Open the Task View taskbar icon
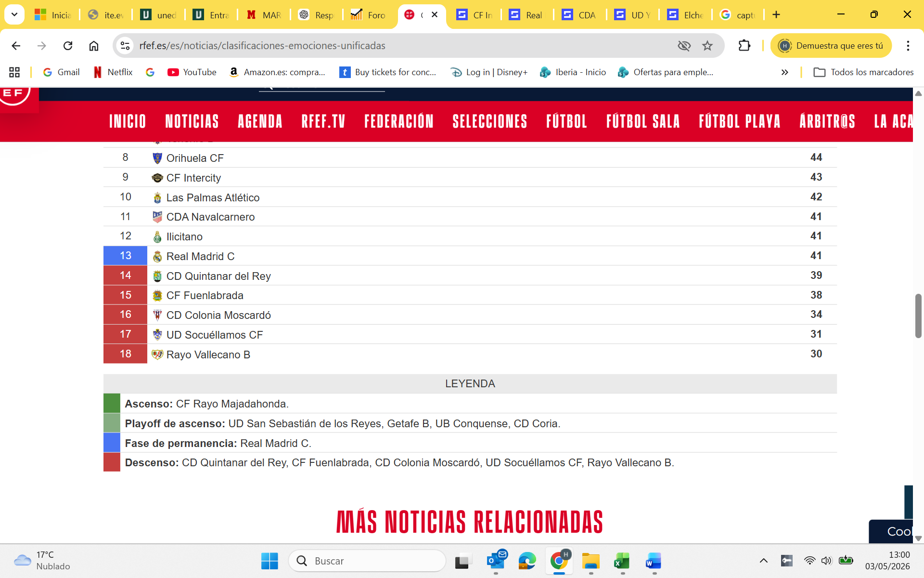Viewport: 924px width, 578px height. click(x=462, y=561)
